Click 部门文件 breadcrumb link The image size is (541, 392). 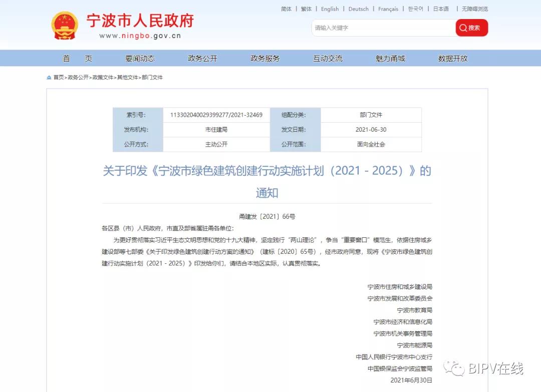(x=152, y=78)
